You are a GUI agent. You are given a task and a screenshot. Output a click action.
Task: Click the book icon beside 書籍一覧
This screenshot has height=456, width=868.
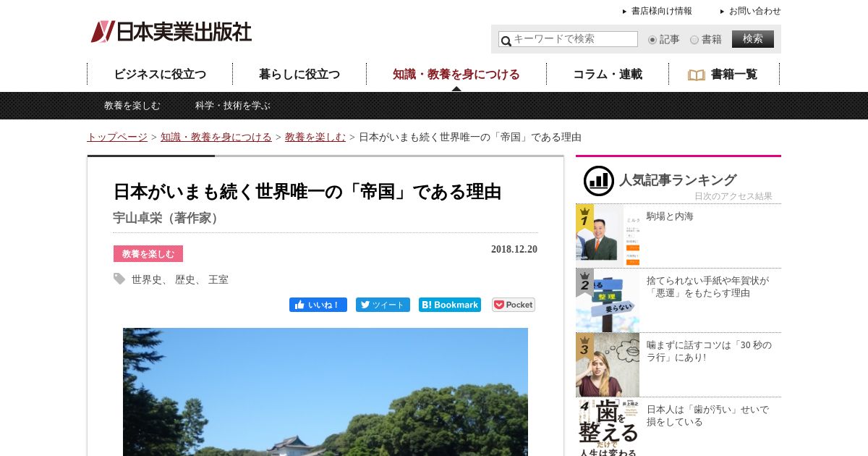coord(696,75)
